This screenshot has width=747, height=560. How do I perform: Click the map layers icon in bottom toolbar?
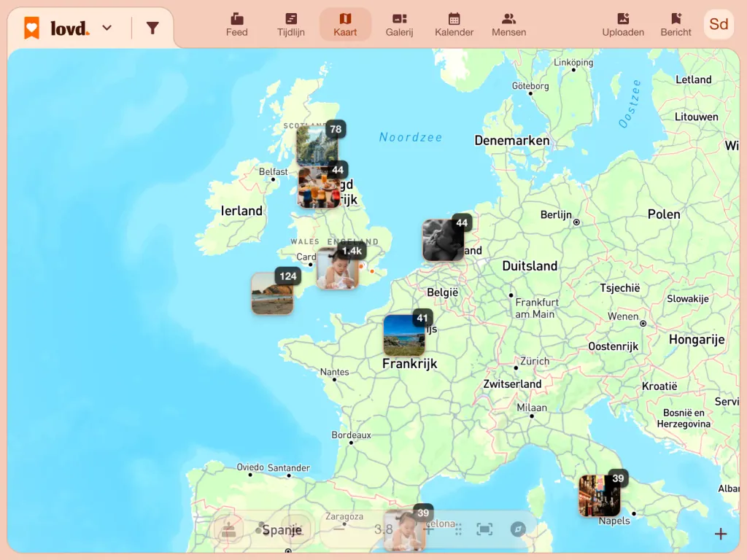[228, 529]
